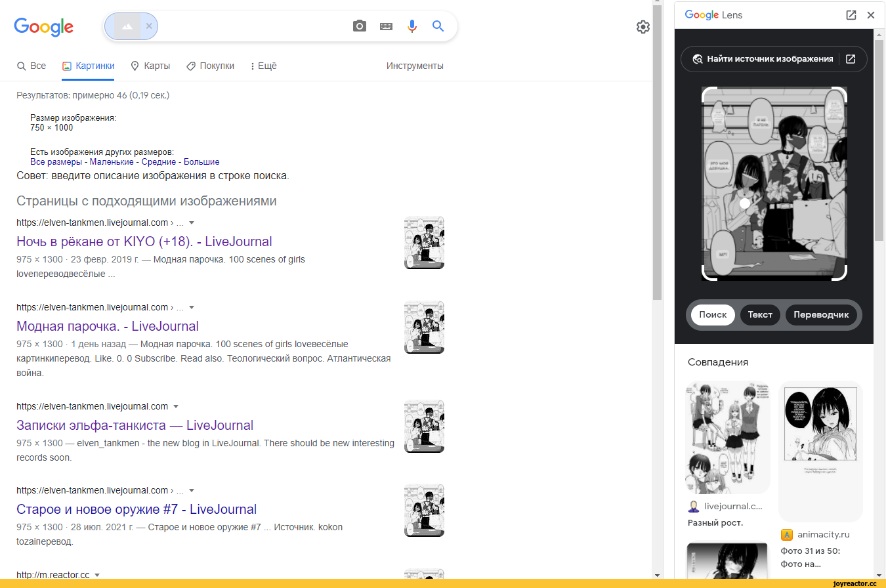886x588 pixels.
Task: Click the livejournal.c... source label
Action: pyautogui.click(x=733, y=506)
